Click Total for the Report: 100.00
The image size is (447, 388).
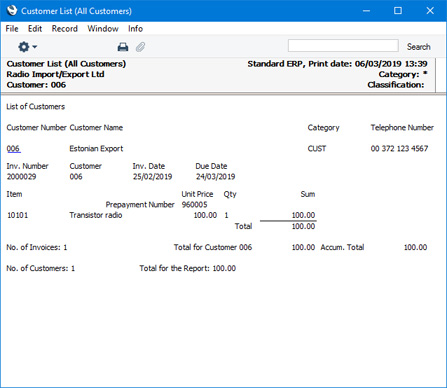point(187,268)
